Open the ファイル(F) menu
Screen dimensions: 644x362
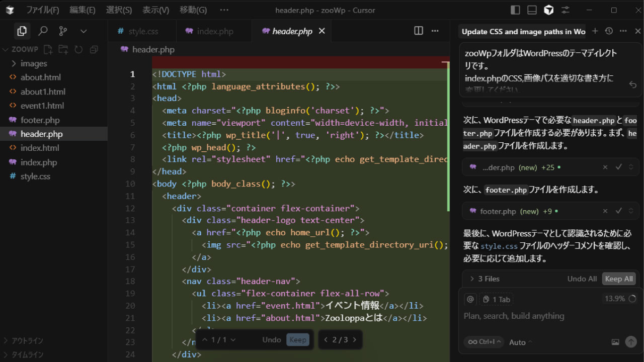[42, 10]
